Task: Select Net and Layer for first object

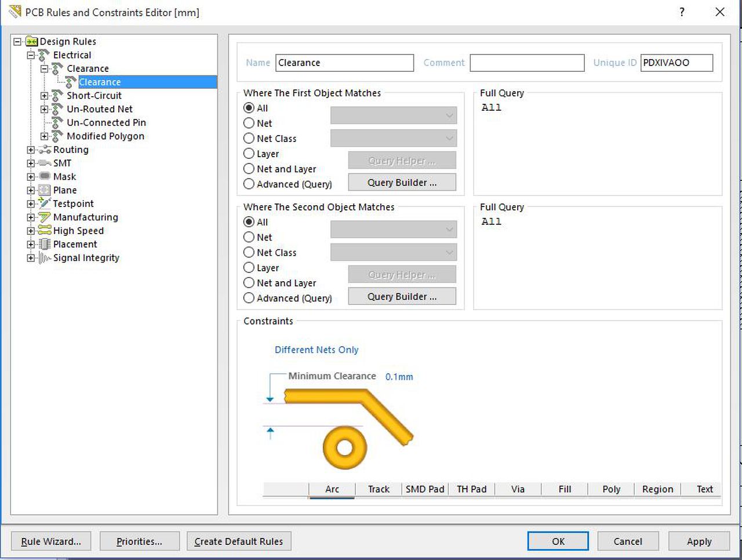Action: click(x=249, y=169)
